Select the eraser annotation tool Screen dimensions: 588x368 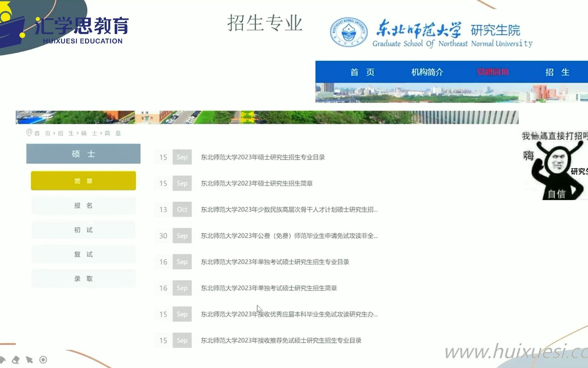coord(16,360)
